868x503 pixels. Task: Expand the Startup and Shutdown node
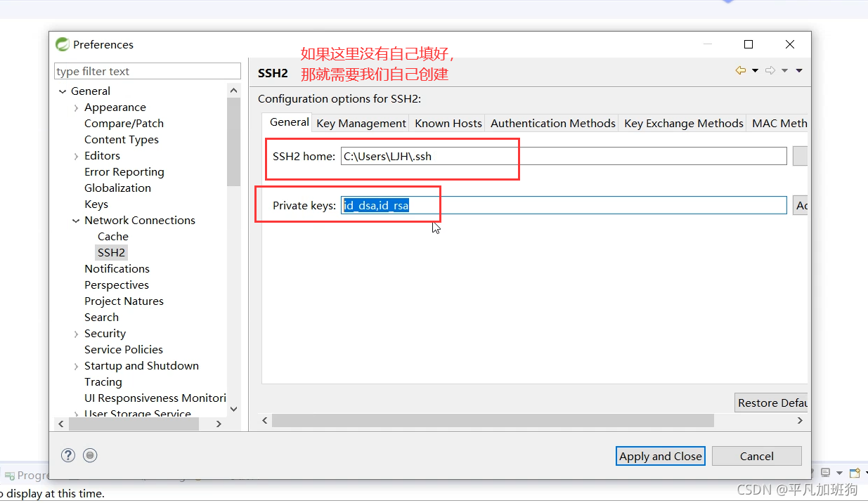coord(76,366)
